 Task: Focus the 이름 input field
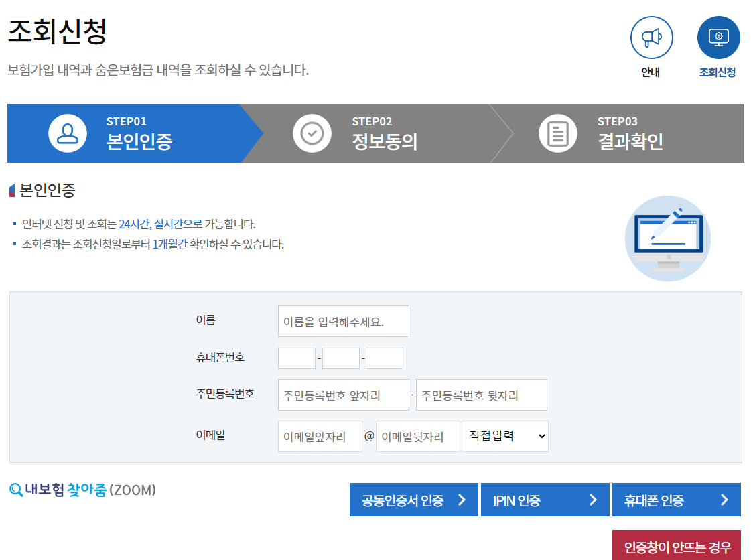coord(344,321)
